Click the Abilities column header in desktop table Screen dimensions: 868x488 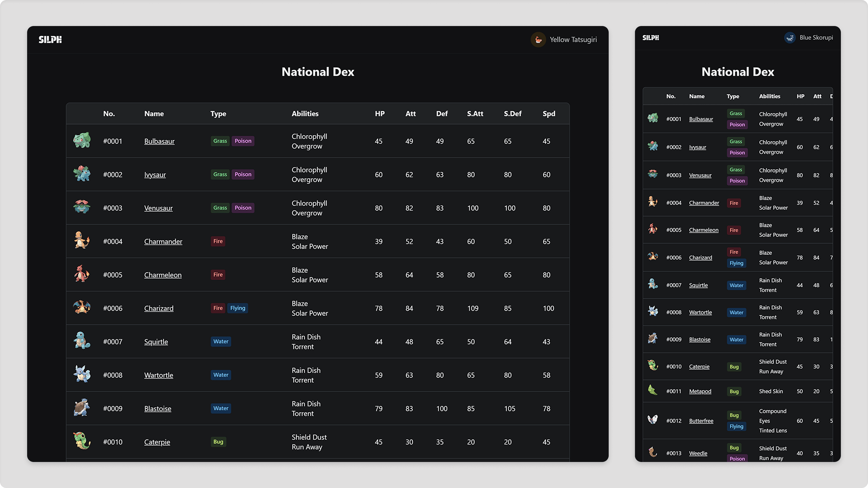click(305, 114)
